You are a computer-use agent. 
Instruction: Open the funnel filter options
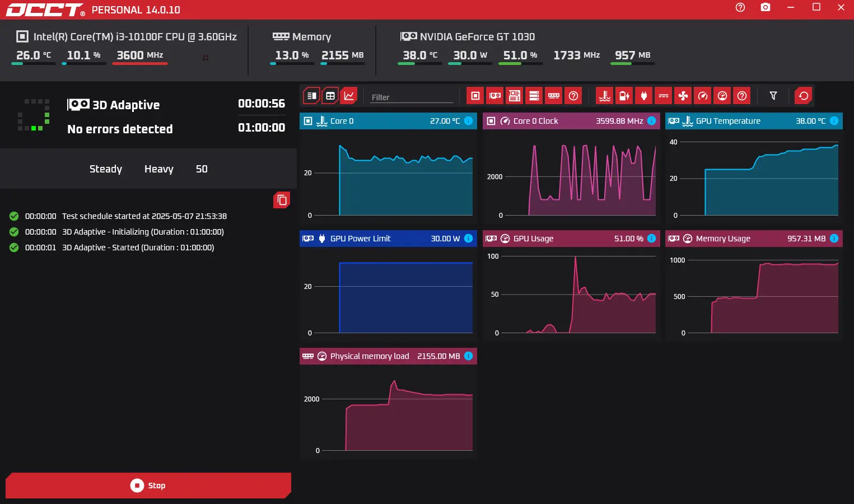coord(773,96)
